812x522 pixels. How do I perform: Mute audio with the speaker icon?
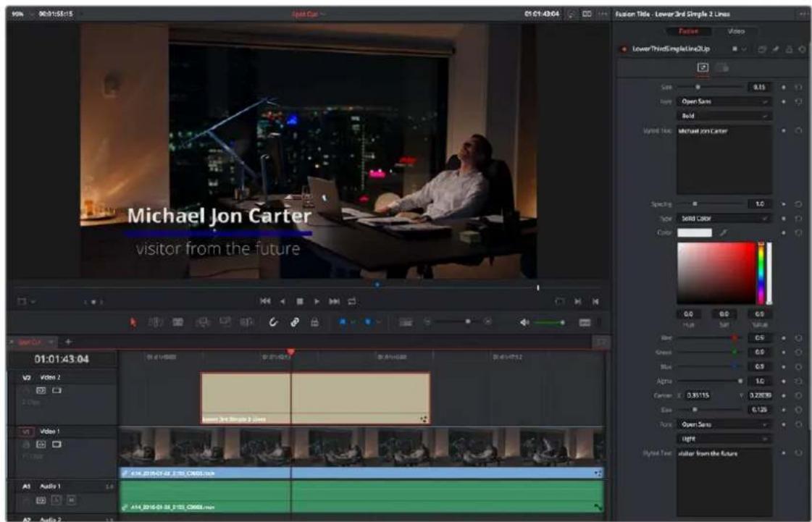point(524,322)
